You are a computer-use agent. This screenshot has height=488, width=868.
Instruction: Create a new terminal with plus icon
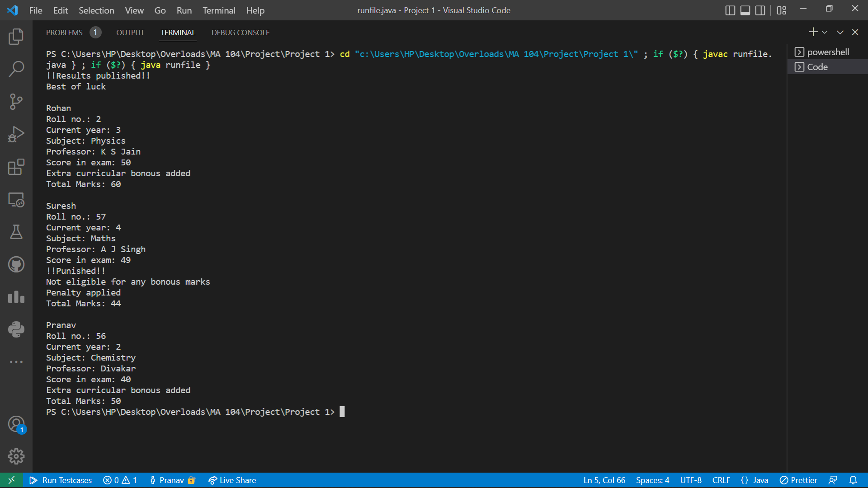pyautogui.click(x=813, y=32)
